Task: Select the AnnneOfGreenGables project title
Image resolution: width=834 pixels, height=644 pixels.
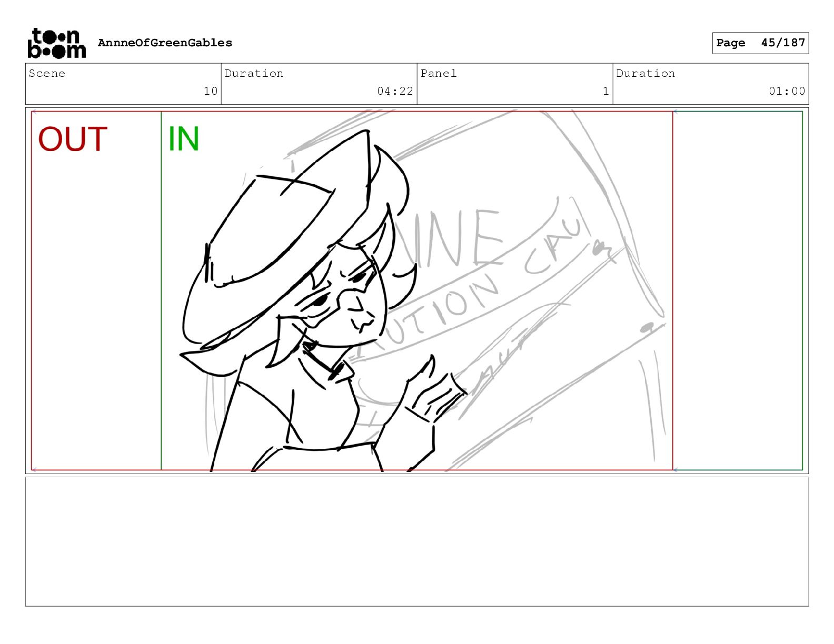Action: pyautogui.click(x=165, y=43)
